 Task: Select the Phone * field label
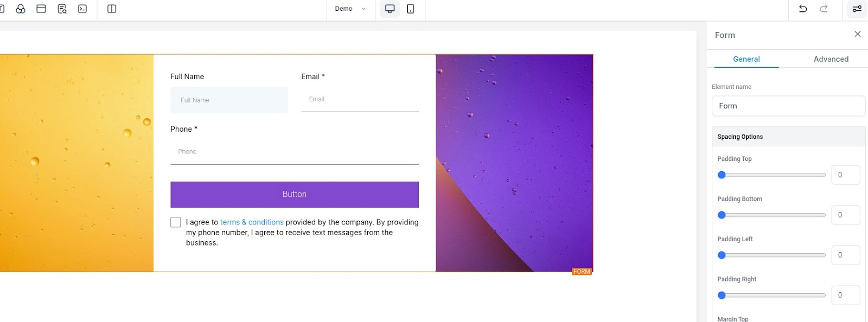pos(184,129)
